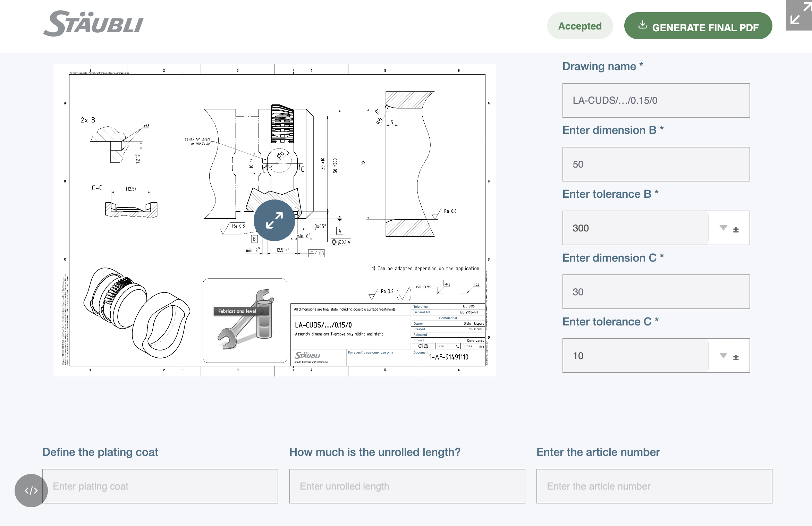Focus the dimension C field showing 30
Viewport: 812px width, 526px height.
click(656, 292)
